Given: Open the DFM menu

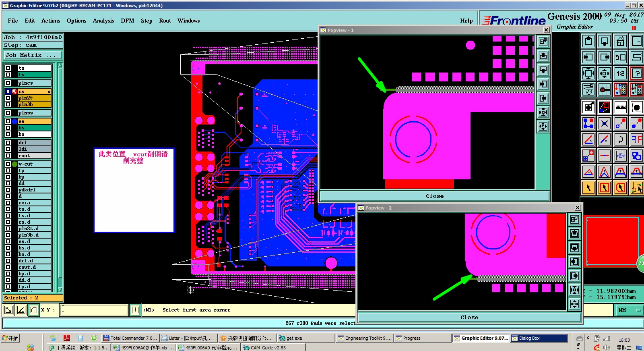Looking at the screenshot, I should point(127,21).
